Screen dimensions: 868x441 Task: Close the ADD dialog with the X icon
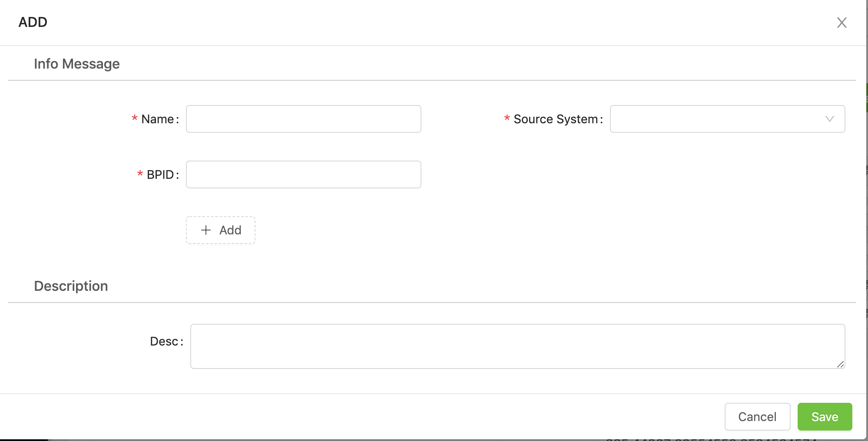click(x=841, y=23)
